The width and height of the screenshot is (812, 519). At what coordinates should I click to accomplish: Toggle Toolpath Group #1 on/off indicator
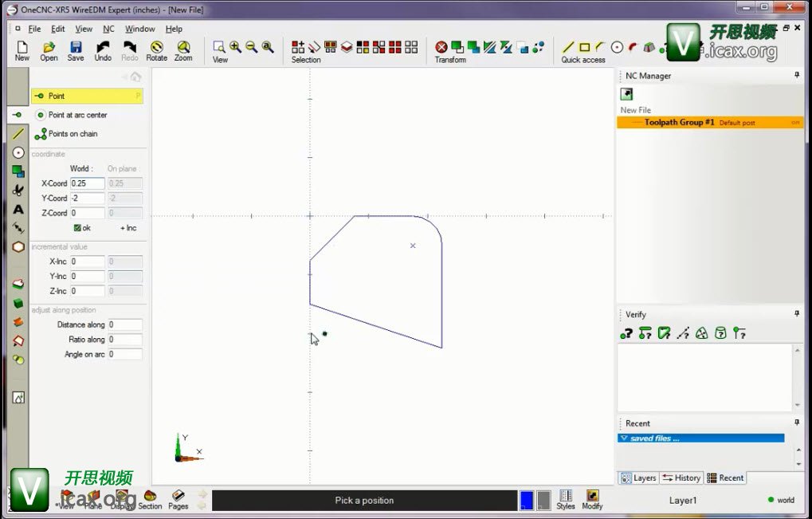795,123
